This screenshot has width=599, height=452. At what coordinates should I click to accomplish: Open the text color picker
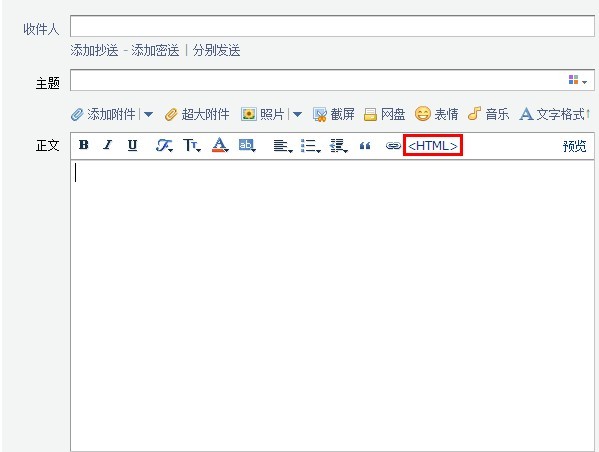coord(220,145)
